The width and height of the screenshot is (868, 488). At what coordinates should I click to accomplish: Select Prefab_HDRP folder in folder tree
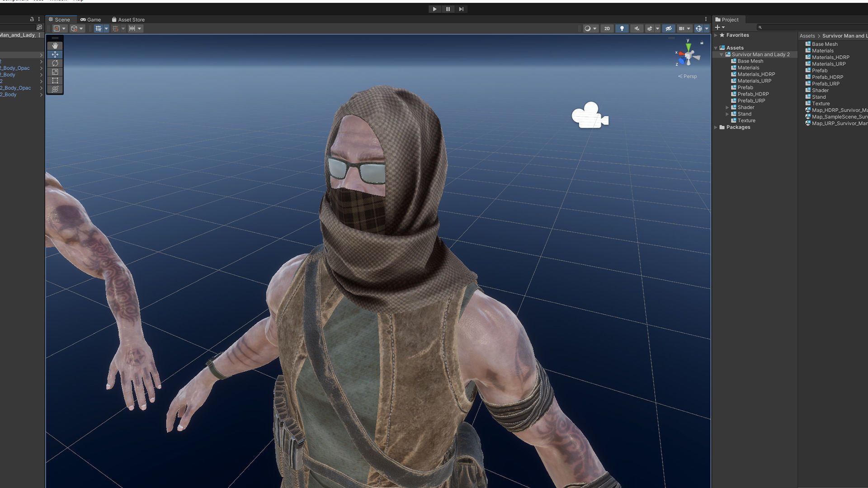(750, 94)
